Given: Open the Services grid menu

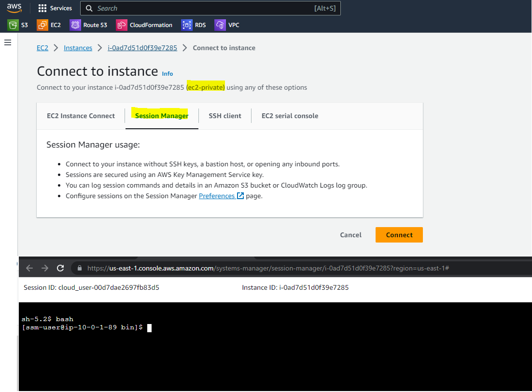Looking at the screenshot, I should click(55, 8).
